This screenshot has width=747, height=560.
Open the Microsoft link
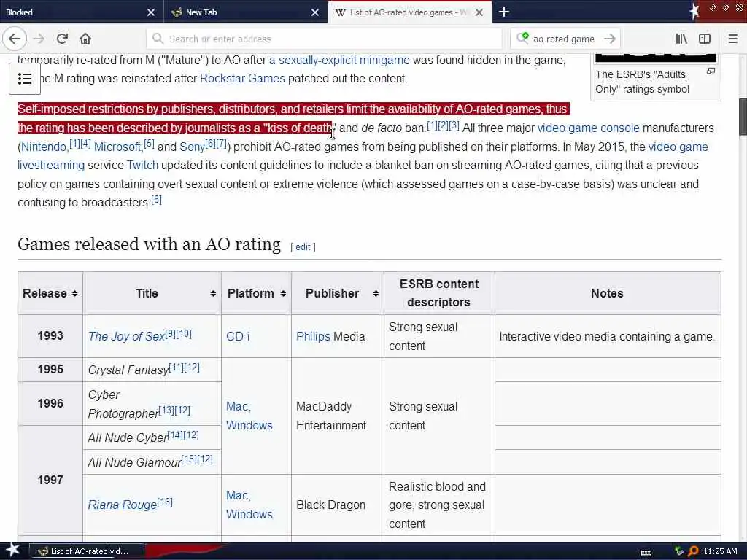coord(117,147)
